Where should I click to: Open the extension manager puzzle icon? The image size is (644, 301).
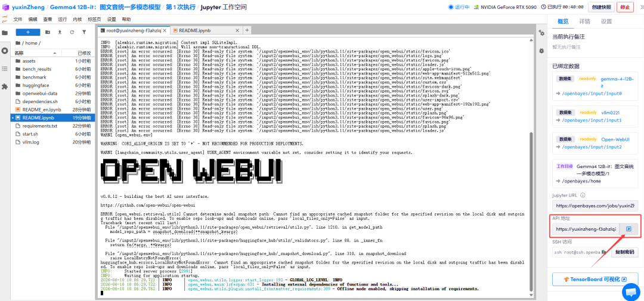tap(5, 86)
